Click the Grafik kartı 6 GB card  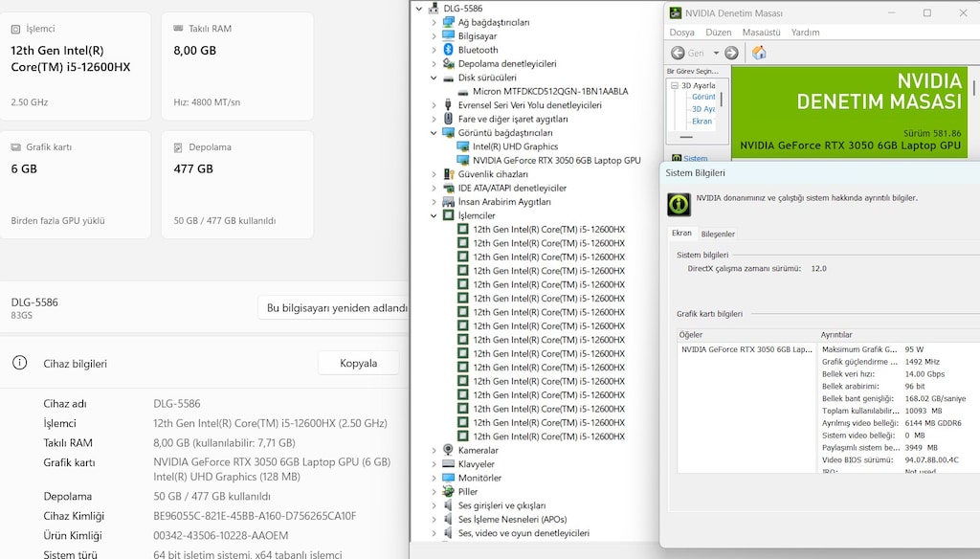point(75,185)
